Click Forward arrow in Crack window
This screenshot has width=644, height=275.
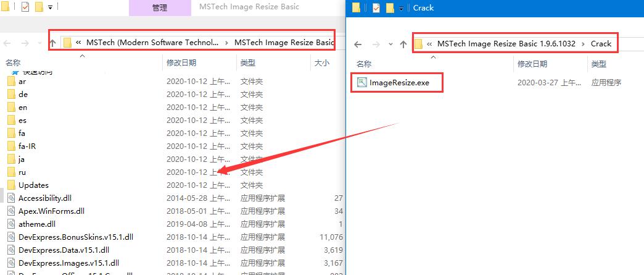(x=376, y=44)
